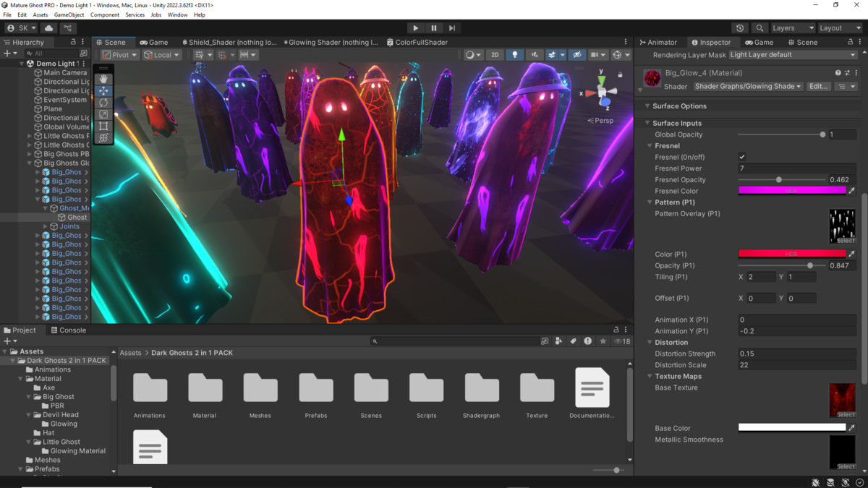Click the Pause button
868x488 pixels.
tap(433, 28)
